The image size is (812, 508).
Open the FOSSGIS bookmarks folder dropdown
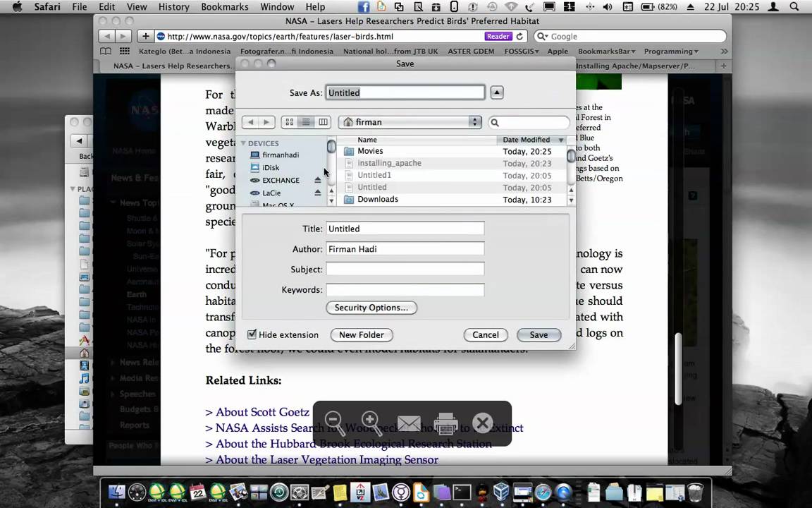coord(522,52)
